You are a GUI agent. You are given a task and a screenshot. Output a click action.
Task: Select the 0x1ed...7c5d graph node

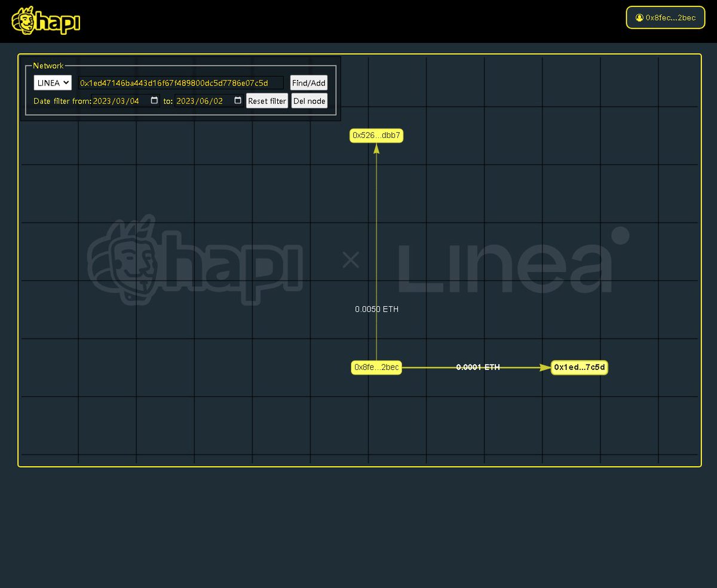coord(580,367)
